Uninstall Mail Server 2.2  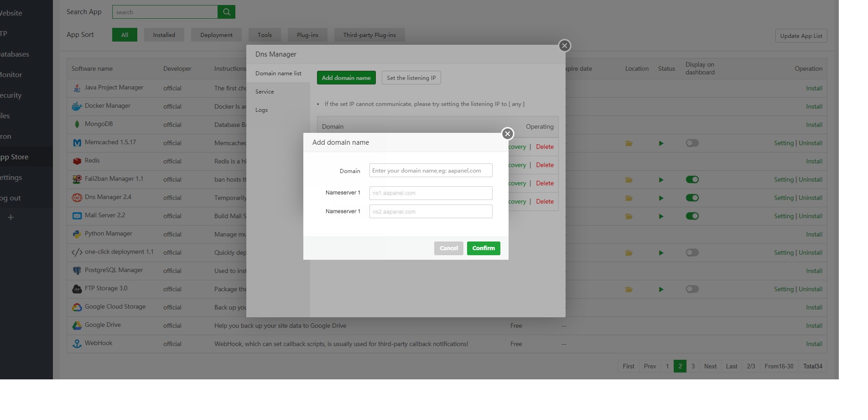(811, 216)
